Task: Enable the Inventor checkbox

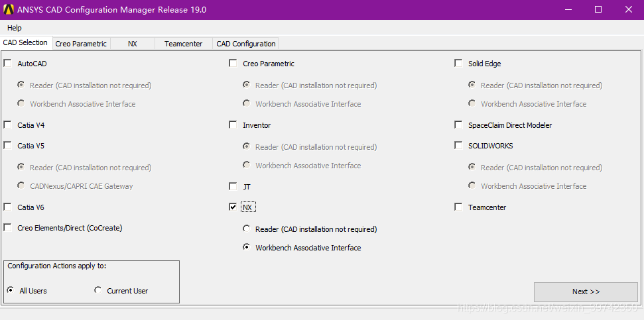Action: [233, 125]
